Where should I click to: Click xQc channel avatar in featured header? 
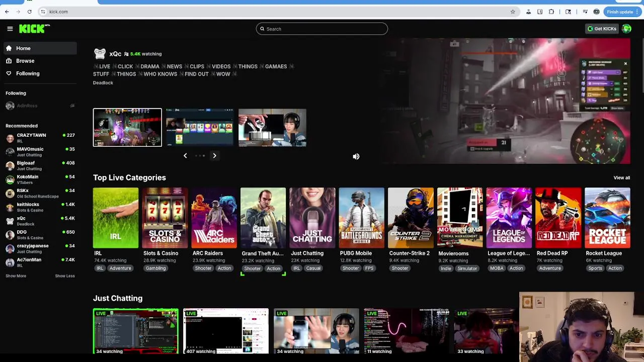[x=100, y=54]
